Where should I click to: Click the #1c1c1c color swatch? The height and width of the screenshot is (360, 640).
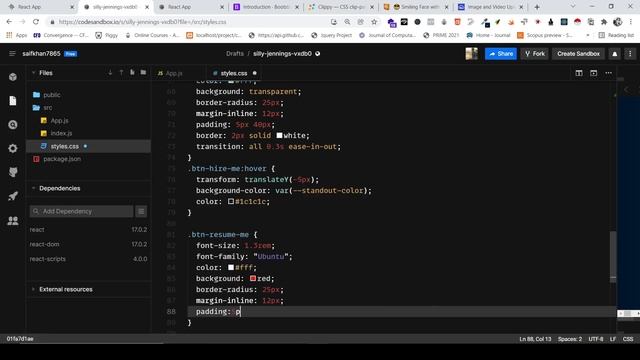point(231,201)
